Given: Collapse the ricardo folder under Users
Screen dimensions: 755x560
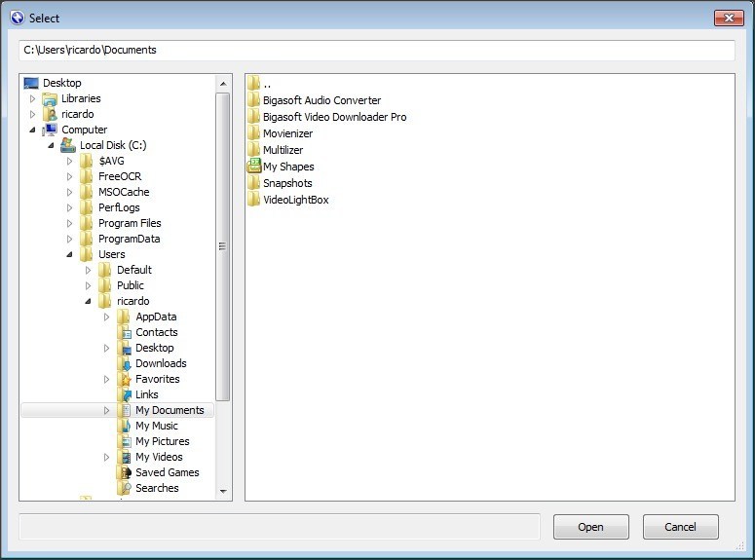Looking at the screenshot, I should (x=88, y=302).
